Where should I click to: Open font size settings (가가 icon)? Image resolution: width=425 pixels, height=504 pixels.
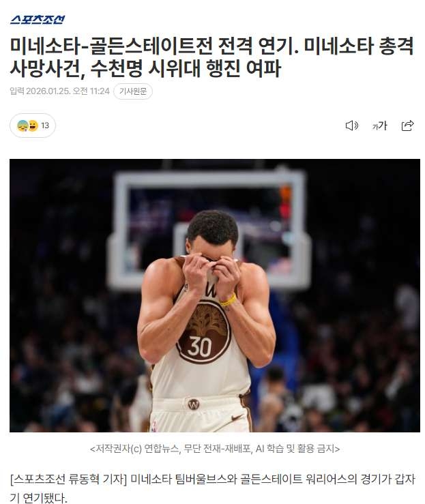(380, 125)
